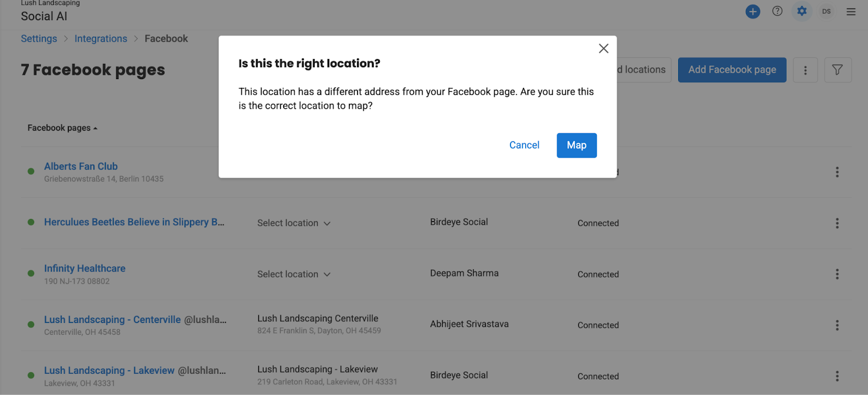The height and width of the screenshot is (395, 868).
Task: Expand Select location for Infinity Healthcare row
Action: pos(293,274)
